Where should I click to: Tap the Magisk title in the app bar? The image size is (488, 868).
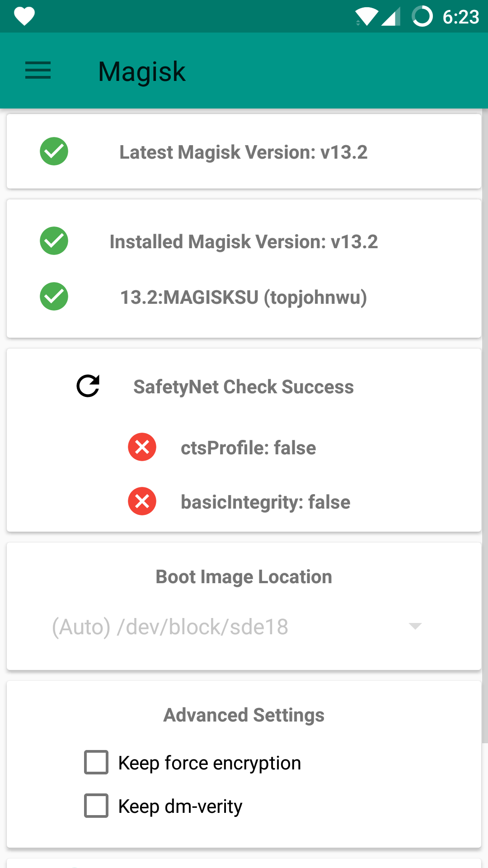coord(141,71)
